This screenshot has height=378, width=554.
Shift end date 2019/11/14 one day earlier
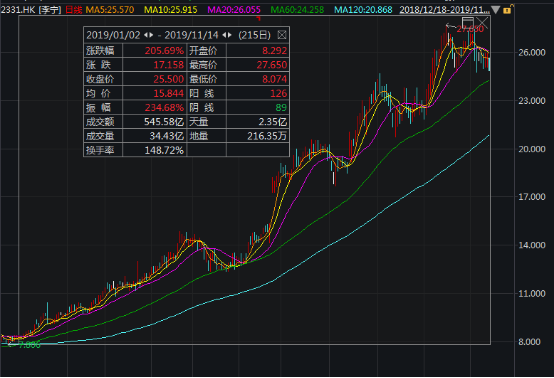(x=224, y=35)
